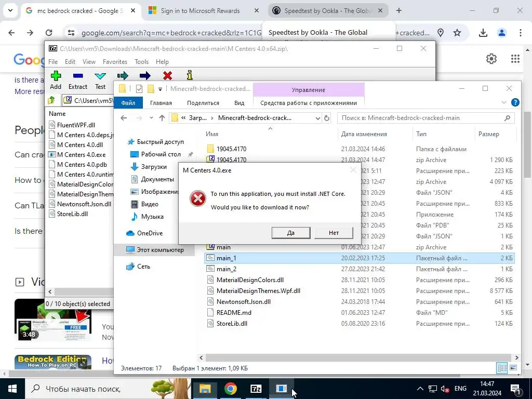The height and width of the screenshot is (399, 532).
Task: Open Google apps grid icon
Action: [x=515, y=59]
